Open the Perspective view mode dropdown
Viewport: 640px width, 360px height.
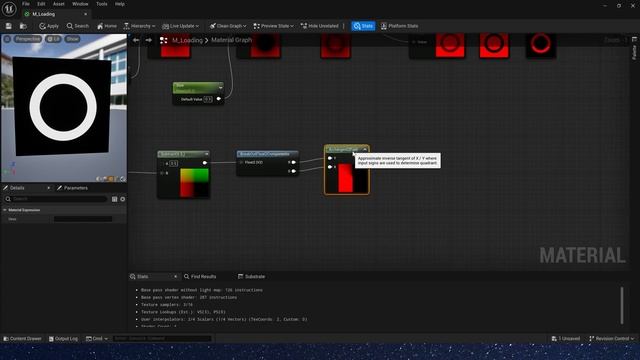28,39
